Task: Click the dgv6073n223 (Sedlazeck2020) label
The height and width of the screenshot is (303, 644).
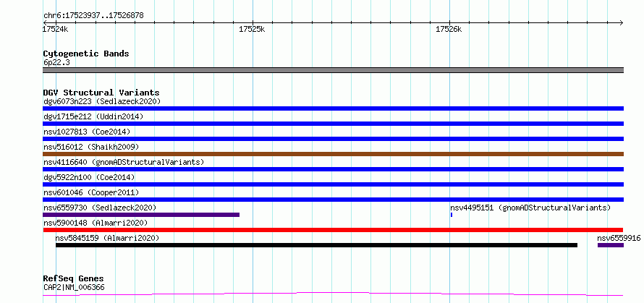Action: pyautogui.click(x=102, y=101)
